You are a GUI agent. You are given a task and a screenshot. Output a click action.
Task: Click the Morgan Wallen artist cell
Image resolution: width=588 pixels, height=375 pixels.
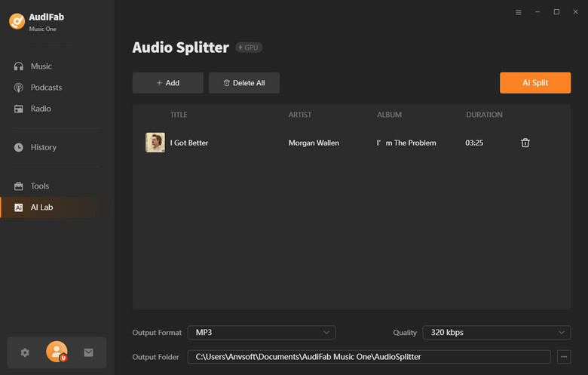pos(314,143)
